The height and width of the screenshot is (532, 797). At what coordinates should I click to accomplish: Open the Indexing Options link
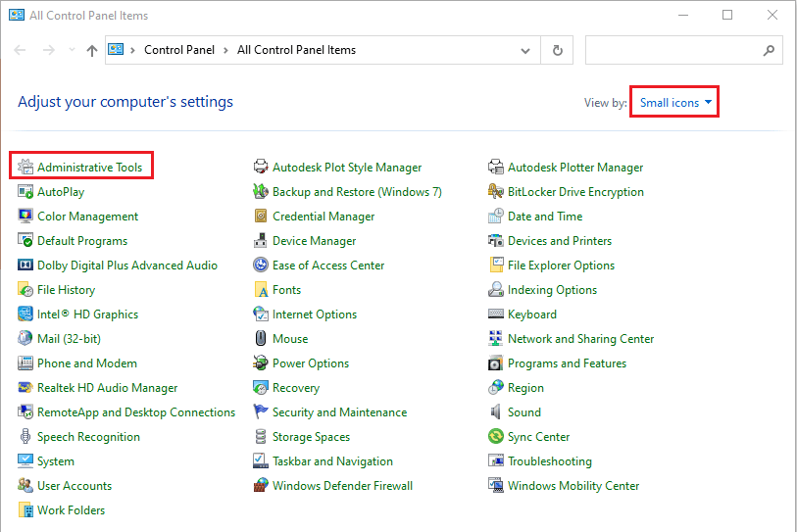click(552, 290)
